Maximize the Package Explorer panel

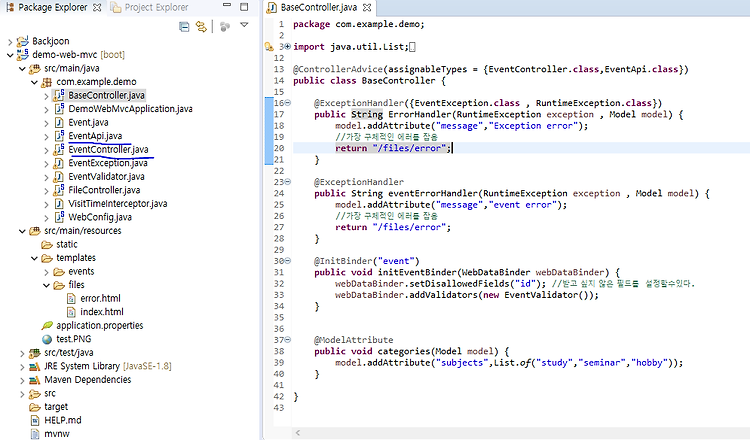click(244, 7)
